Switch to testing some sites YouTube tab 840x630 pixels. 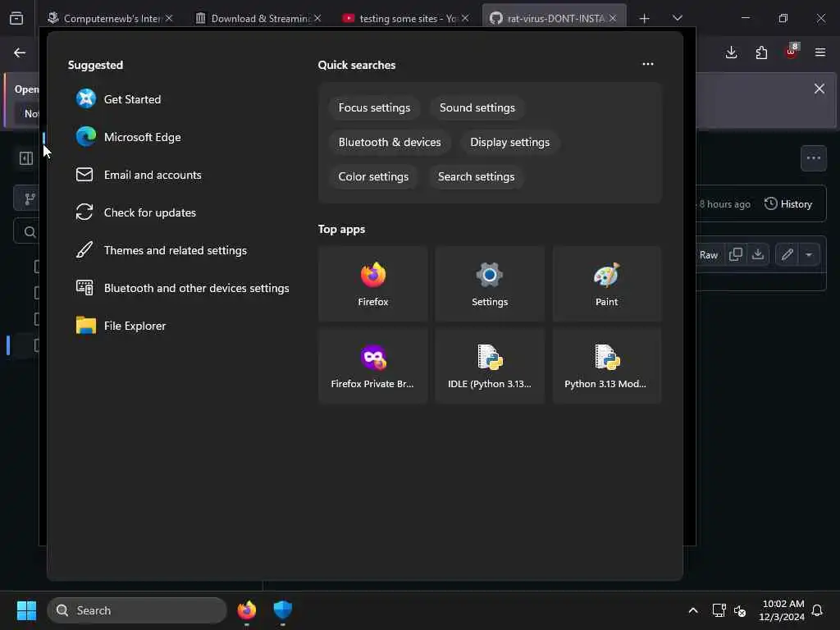pos(405,18)
